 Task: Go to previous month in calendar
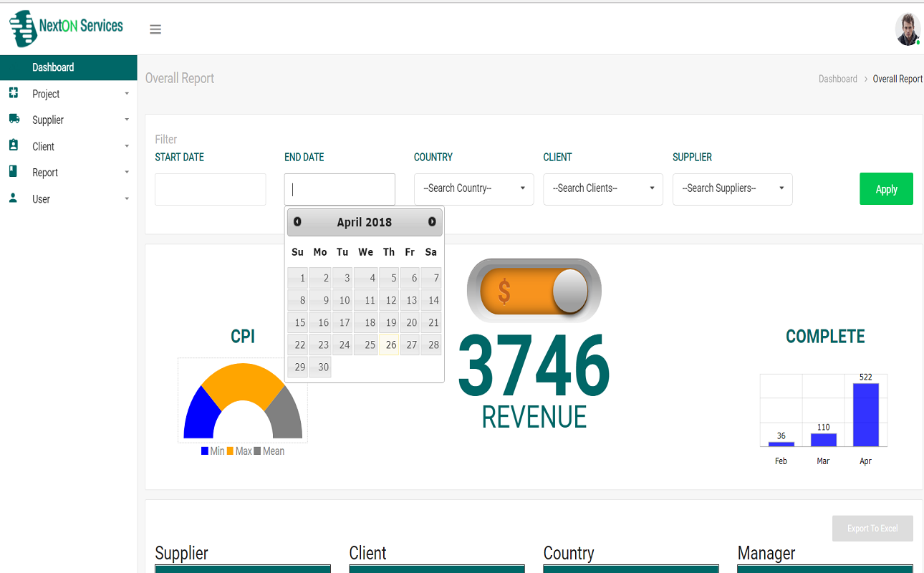point(297,222)
